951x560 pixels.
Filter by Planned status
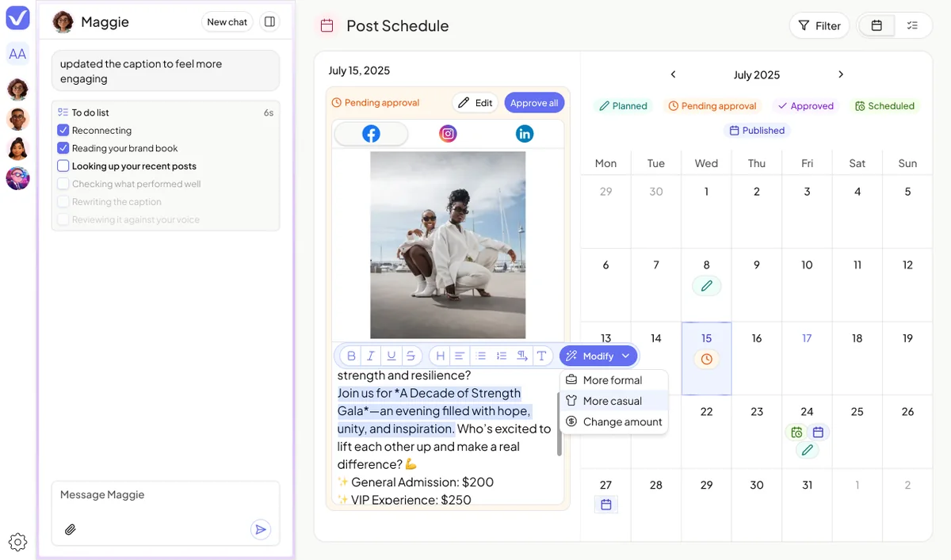click(623, 105)
